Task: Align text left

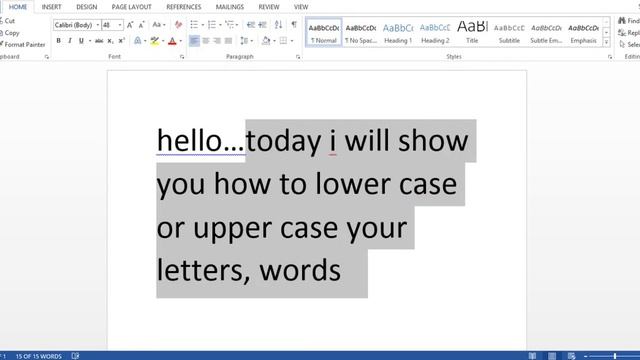Action: click(194, 41)
